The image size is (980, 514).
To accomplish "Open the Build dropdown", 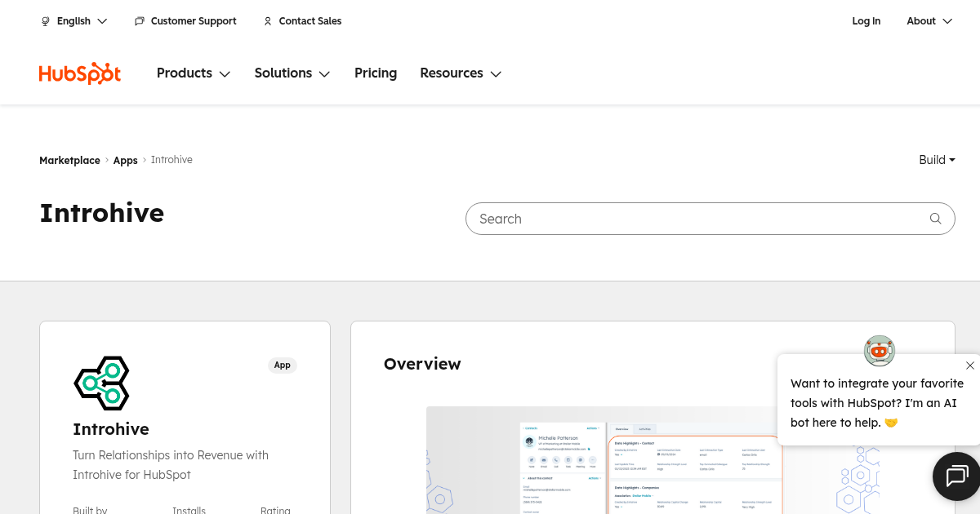I will tap(937, 160).
